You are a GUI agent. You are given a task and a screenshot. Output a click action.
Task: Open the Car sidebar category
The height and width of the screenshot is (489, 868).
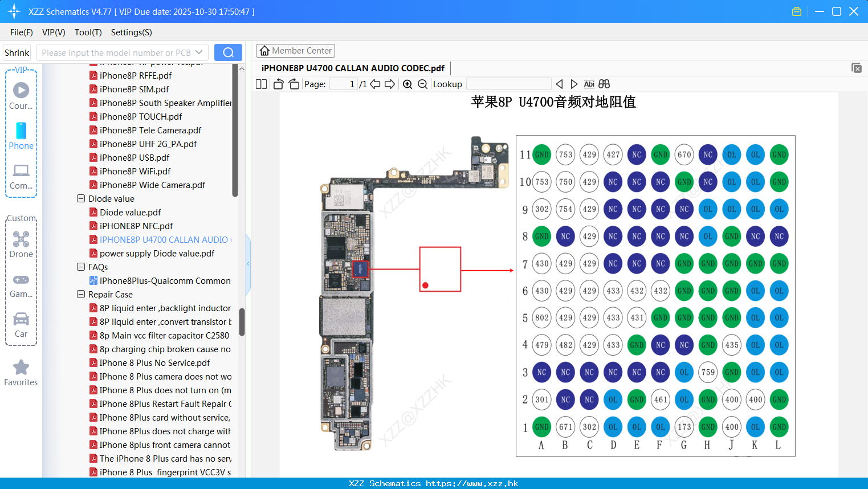(x=21, y=325)
